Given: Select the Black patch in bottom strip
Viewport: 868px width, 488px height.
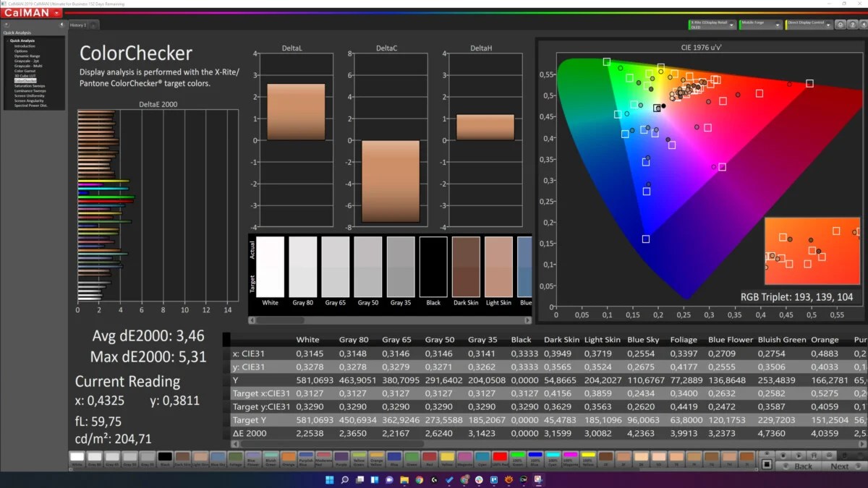Looking at the screenshot, I should [165, 458].
